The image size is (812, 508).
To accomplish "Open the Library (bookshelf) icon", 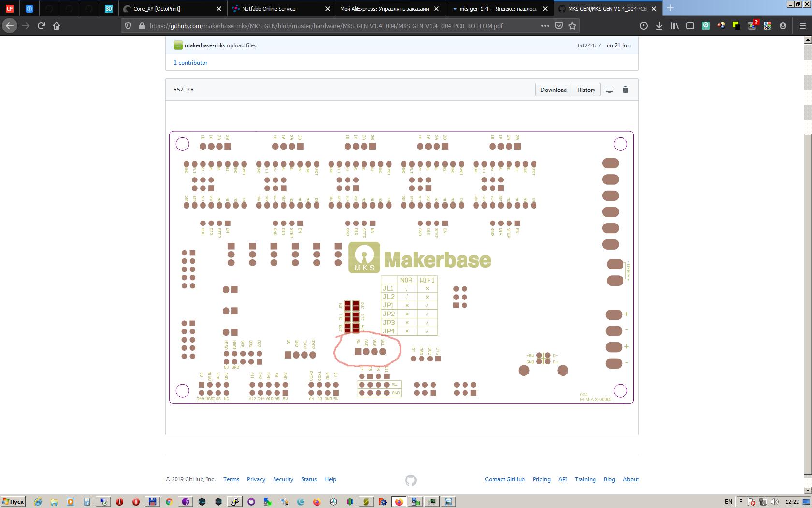I will pyautogui.click(x=674, y=26).
